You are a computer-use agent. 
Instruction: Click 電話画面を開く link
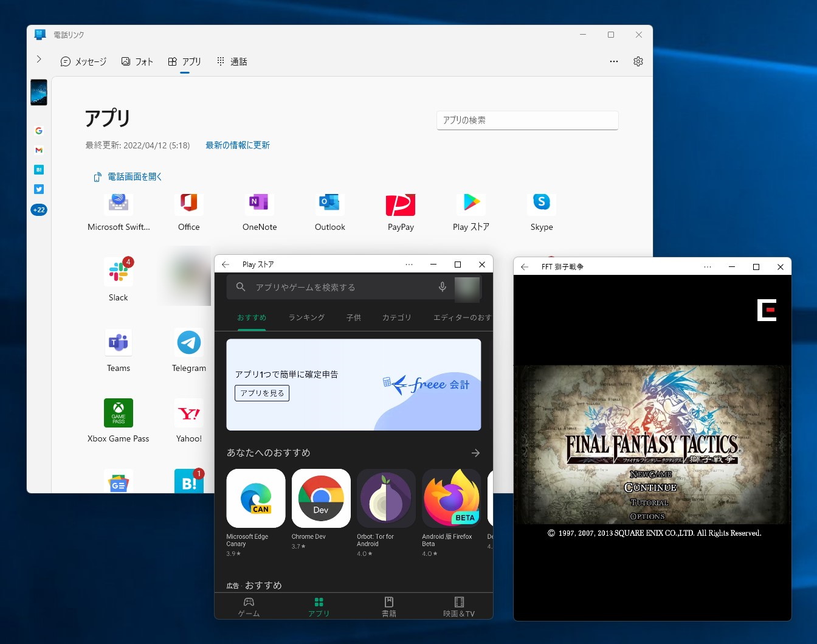tap(128, 177)
